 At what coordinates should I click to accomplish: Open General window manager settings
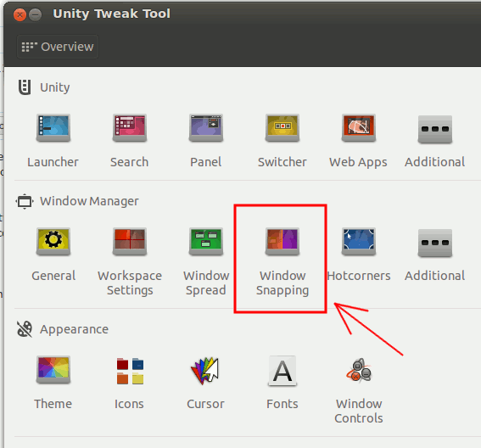tap(53, 242)
